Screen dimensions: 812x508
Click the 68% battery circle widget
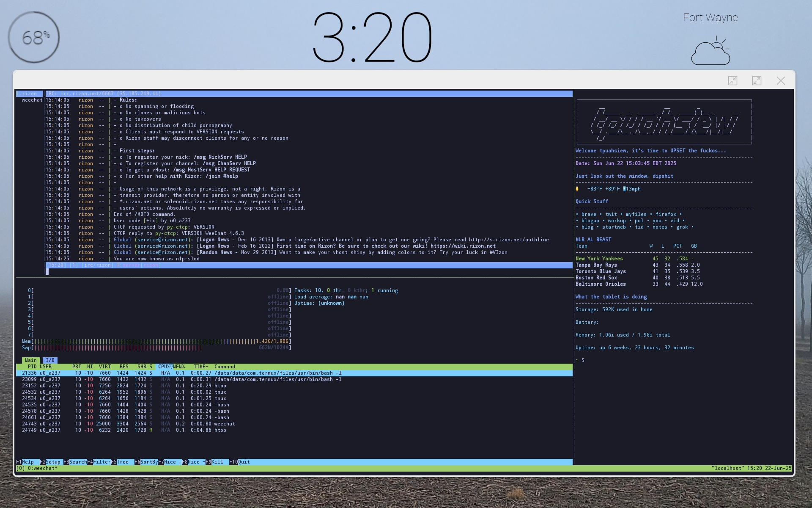click(x=34, y=37)
